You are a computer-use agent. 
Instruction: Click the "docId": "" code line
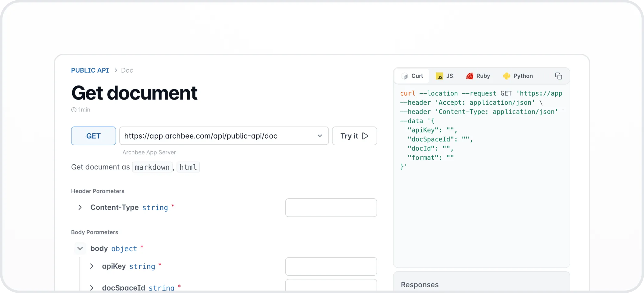click(x=431, y=148)
